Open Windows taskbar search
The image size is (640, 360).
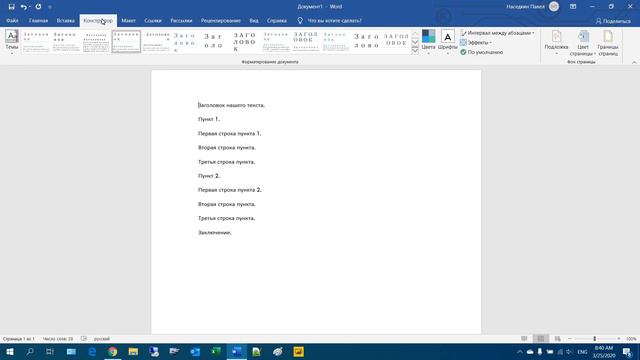[30, 352]
